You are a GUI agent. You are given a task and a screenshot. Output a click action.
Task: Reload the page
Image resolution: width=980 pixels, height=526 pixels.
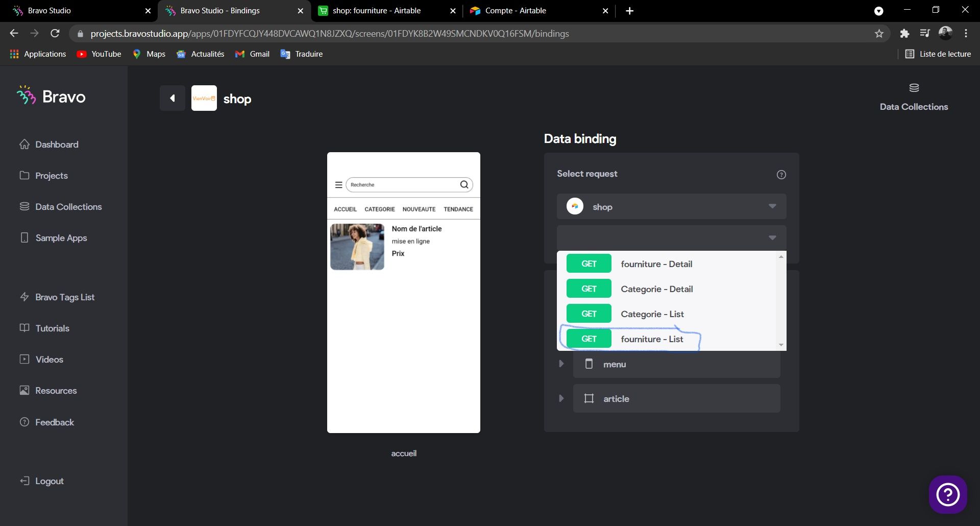[x=55, y=34]
